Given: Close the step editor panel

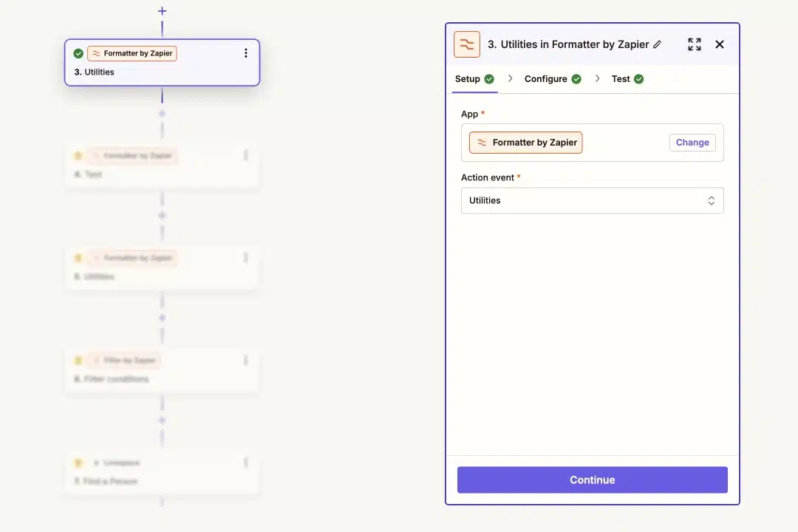Looking at the screenshot, I should 719,44.
